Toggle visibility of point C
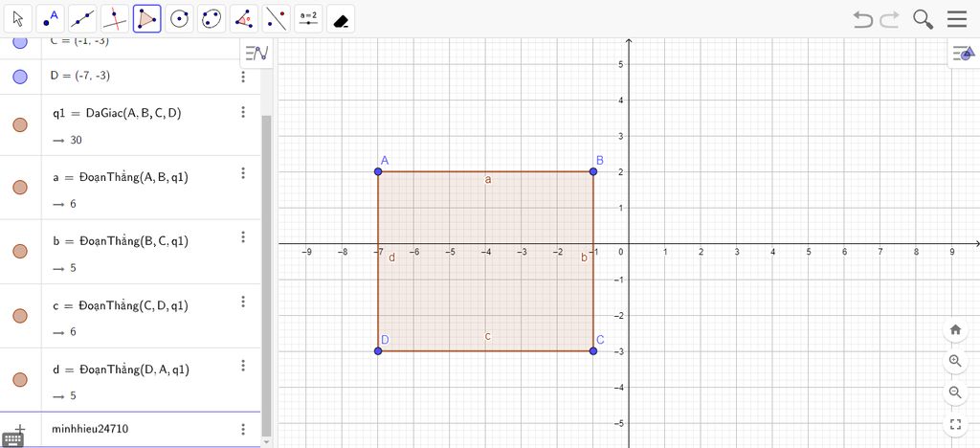This screenshot has width=980, height=448. coord(20,42)
